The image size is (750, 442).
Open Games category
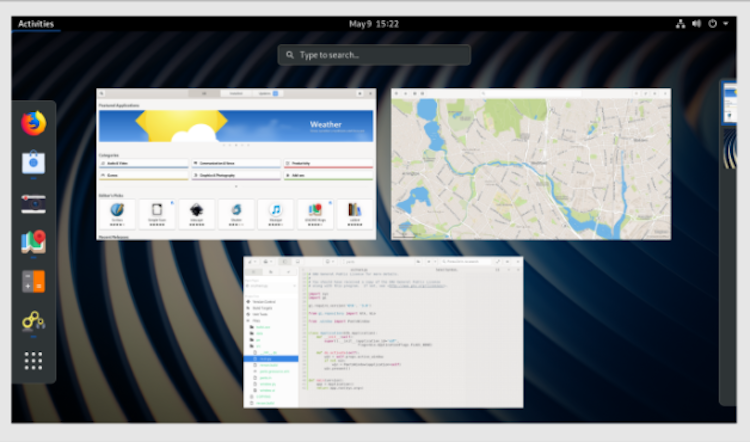(x=143, y=176)
